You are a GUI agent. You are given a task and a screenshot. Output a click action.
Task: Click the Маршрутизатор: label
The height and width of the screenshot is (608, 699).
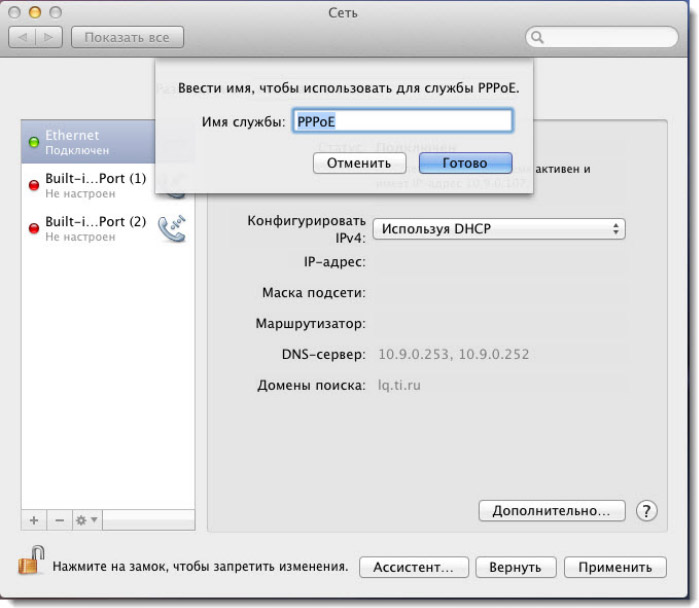point(311,324)
